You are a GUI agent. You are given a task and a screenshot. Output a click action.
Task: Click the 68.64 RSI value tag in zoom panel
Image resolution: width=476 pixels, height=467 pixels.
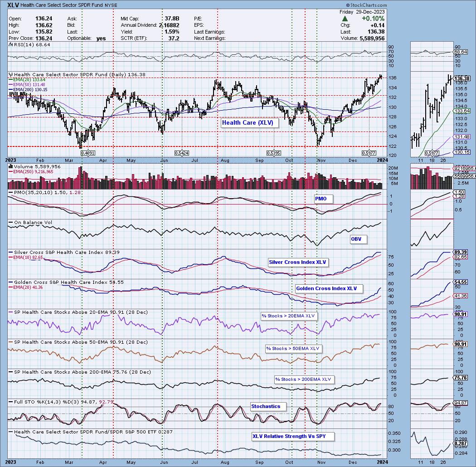click(461, 52)
